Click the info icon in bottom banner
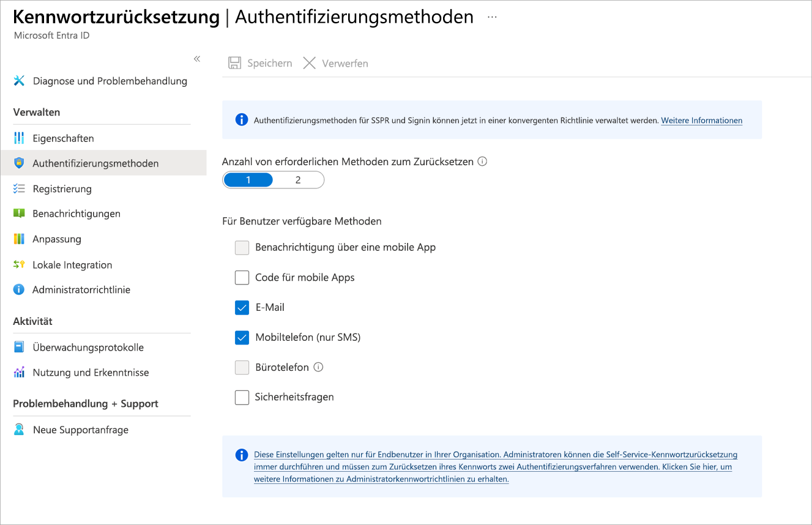Screen dimensions: 812x525 242,455
